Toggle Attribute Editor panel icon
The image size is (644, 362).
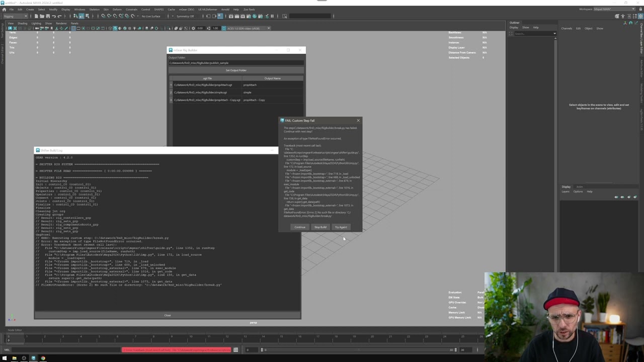(629, 16)
